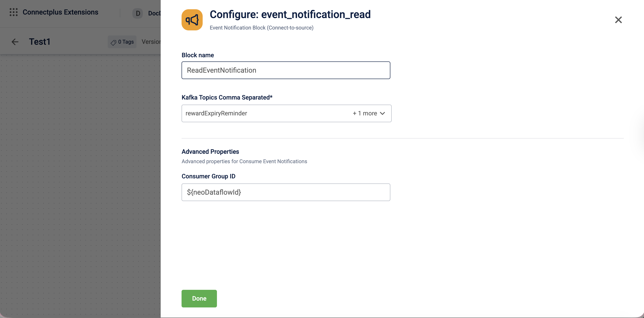Screen dimensions: 644x318
Task: Click the D organization avatar
Action: [x=138, y=13]
